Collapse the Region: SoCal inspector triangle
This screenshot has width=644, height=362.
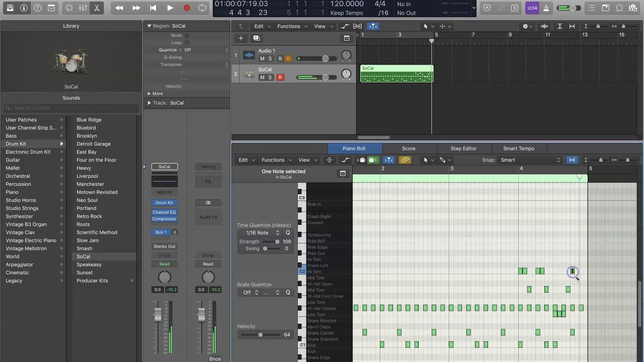click(x=149, y=26)
